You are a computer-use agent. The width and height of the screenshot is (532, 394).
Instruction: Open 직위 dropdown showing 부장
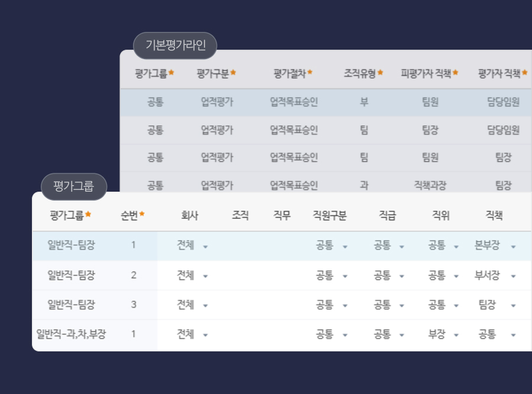tap(443, 334)
